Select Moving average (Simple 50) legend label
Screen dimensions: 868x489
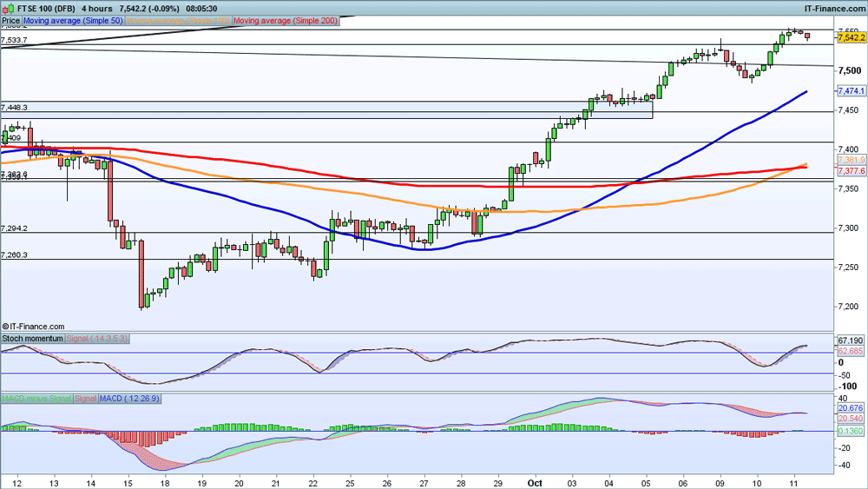pyautogui.click(x=73, y=21)
